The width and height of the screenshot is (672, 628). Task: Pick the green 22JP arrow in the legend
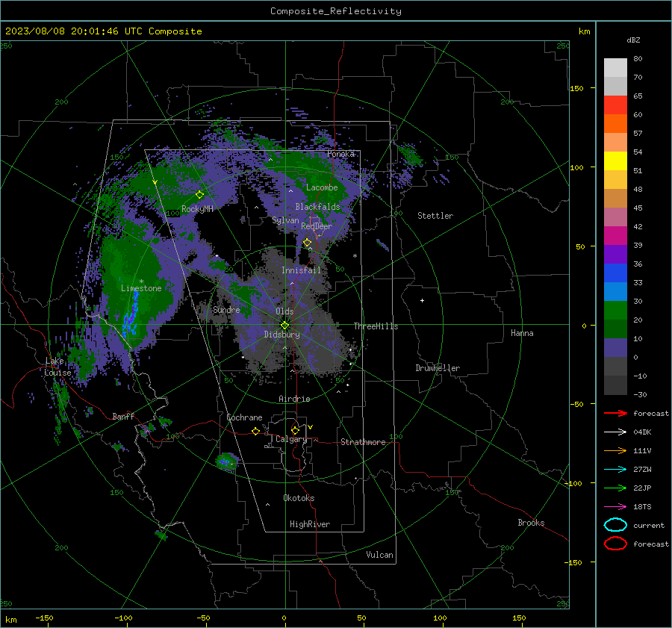[x=615, y=488]
